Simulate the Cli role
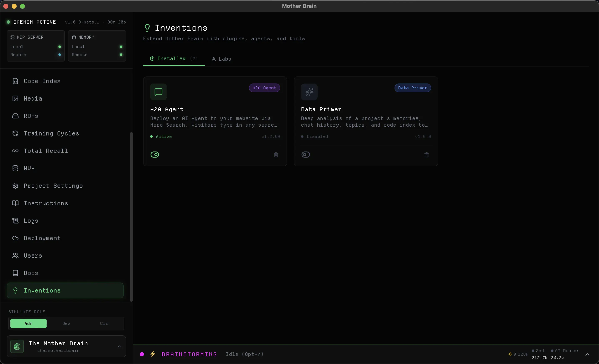 tap(104, 324)
